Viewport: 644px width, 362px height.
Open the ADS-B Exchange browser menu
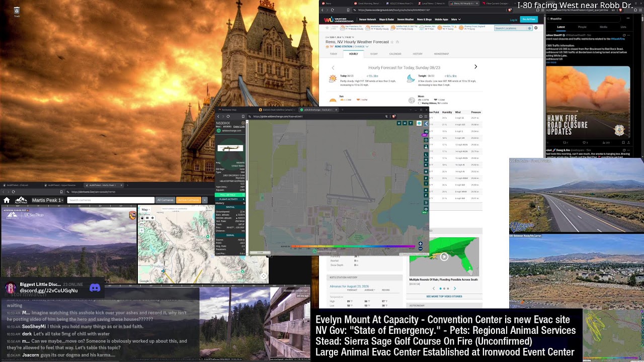(x=426, y=116)
